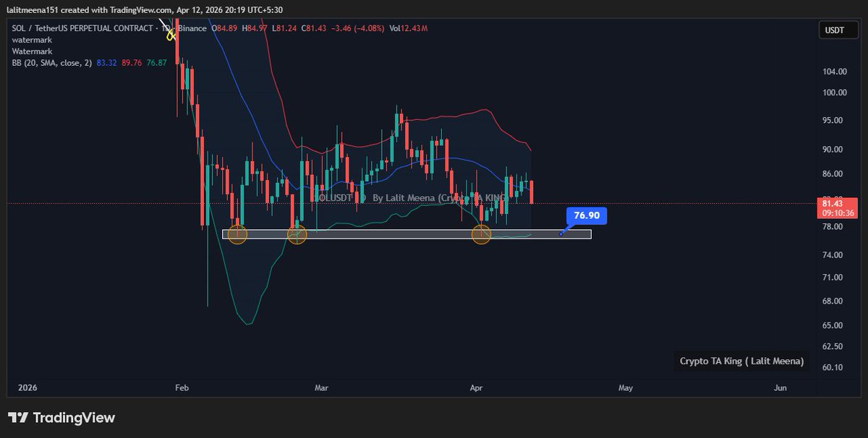The width and height of the screenshot is (868, 438).
Task: Click the 74.00 price axis label
Action: [833, 256]
